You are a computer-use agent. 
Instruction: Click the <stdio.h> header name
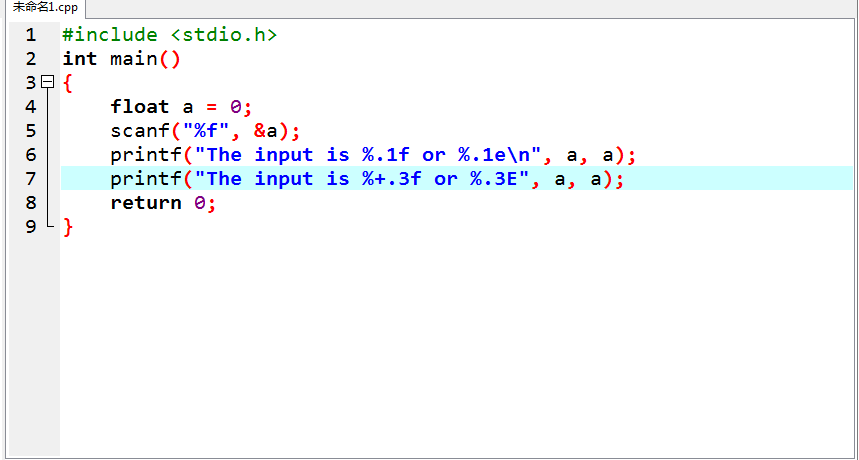point(224,35)
